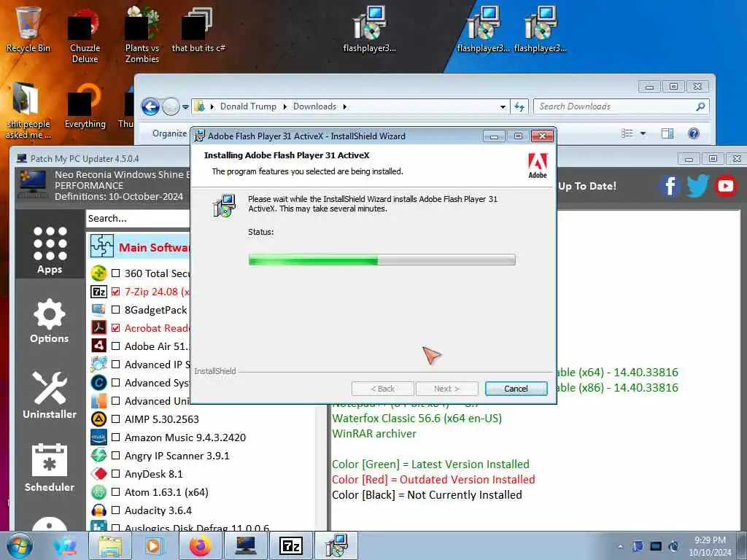Open Firefox from the taskbar
This screenshot has width=747, height=560.
pyautogui.click(x=200, y=545)
